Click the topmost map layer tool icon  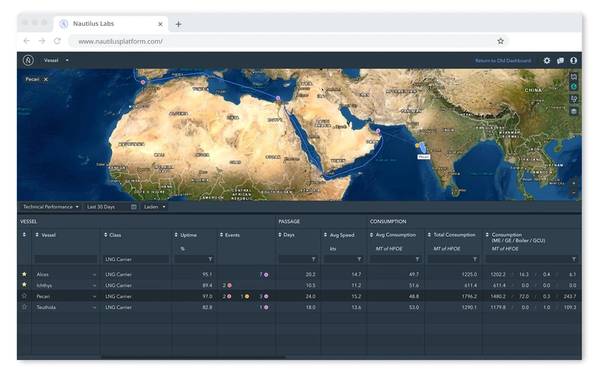[573, 76]
